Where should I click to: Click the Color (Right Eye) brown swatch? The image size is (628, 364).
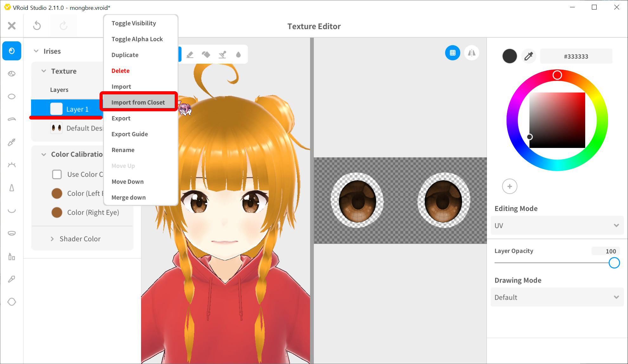57,212
